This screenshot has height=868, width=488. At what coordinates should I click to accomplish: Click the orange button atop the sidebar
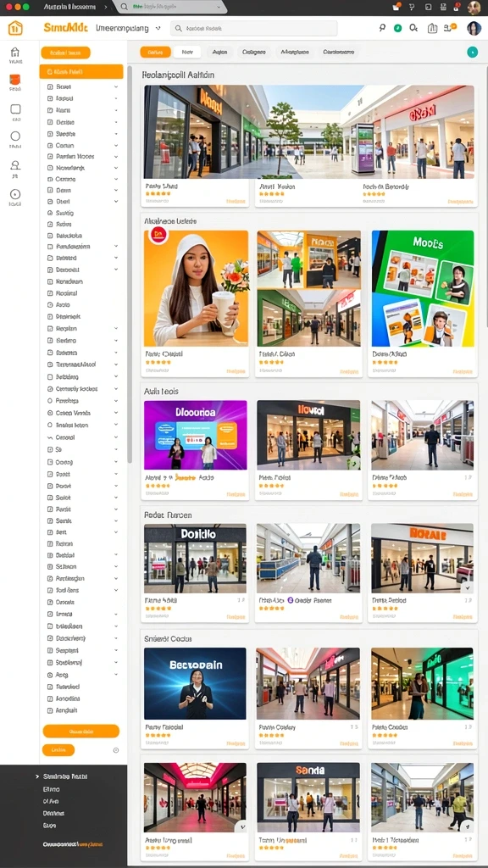65,53
